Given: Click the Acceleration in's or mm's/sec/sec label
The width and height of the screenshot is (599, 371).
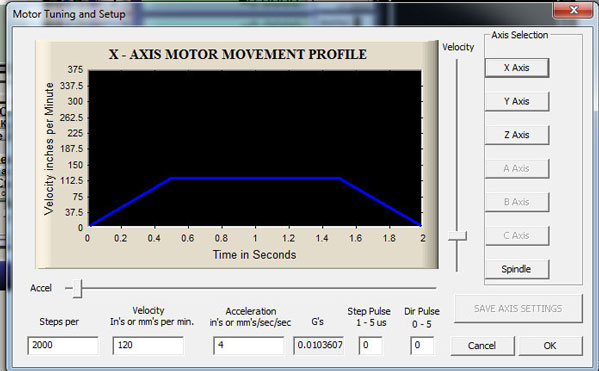Looking at the screenshot, I should tap(250, 317).
